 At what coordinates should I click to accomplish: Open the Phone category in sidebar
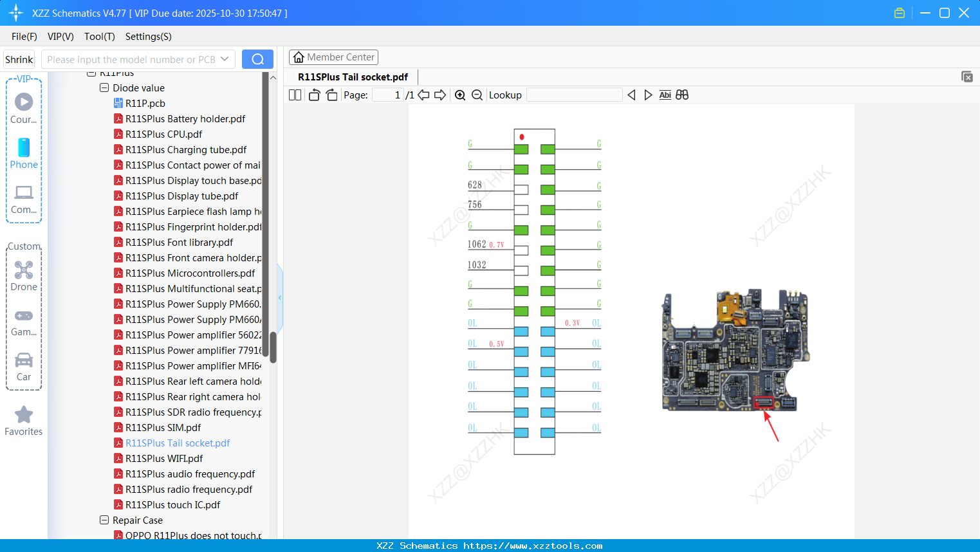(24, 154)
